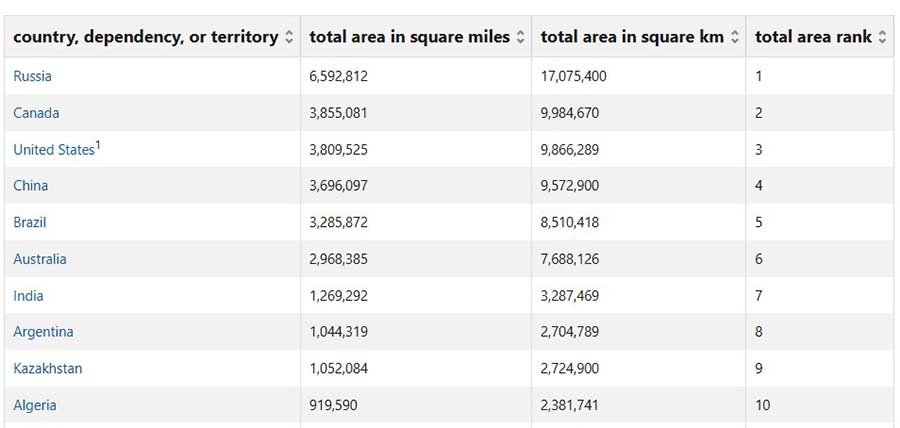
Task: Open the Australia link
Action: pos(40,259)
